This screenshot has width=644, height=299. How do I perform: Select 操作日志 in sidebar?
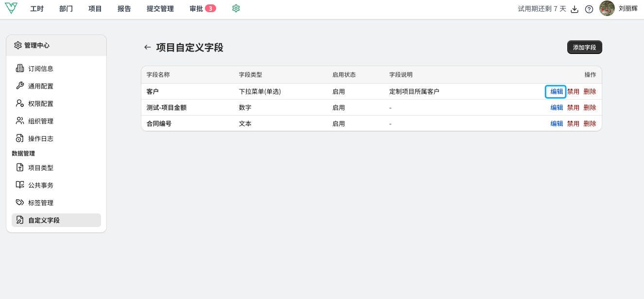tap(56, 139)
